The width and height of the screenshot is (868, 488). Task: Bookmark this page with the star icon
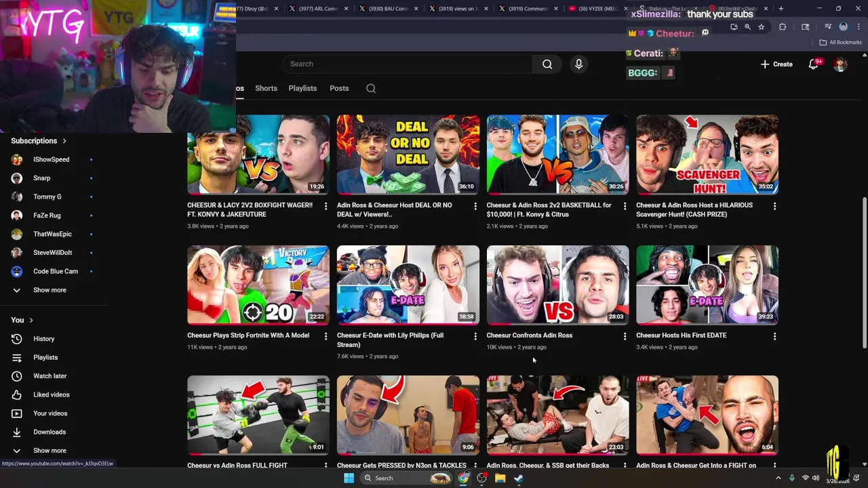(762, 27)
